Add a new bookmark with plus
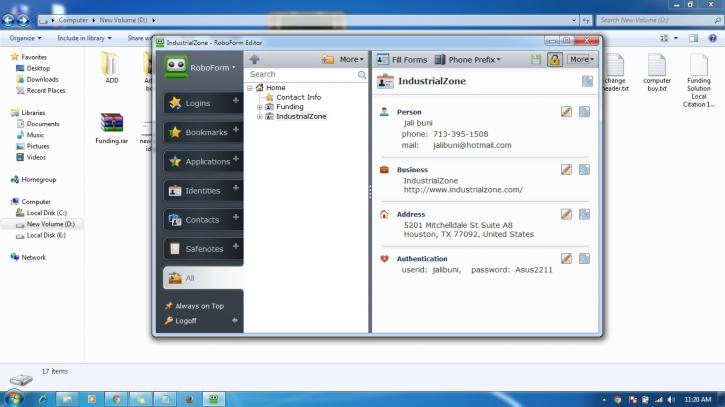 click(236, 130)
